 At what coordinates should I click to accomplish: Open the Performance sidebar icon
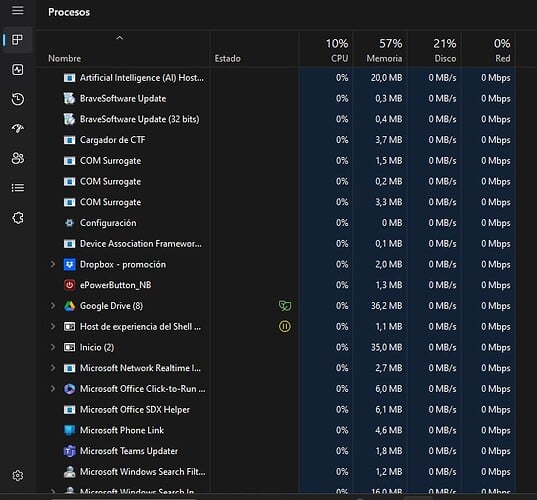[17, 70]
